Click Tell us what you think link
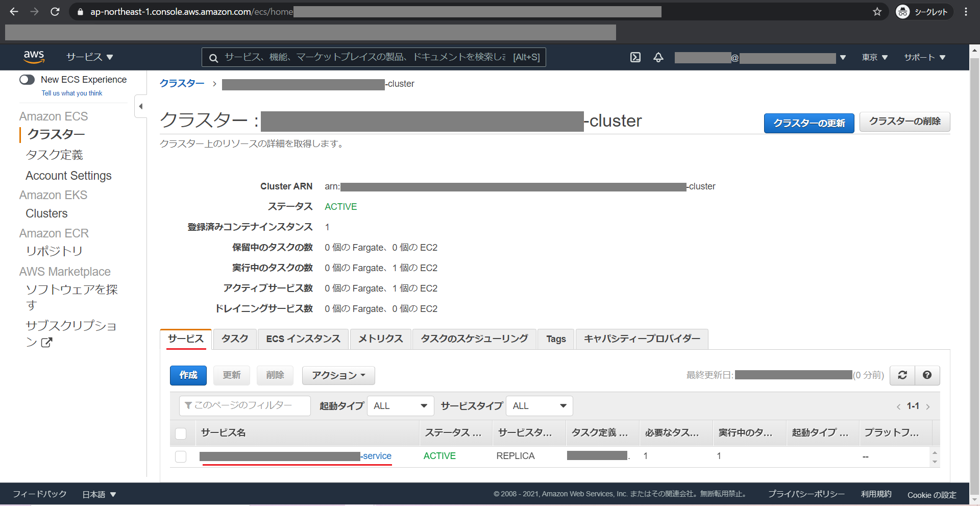 (x=72, y=93)
